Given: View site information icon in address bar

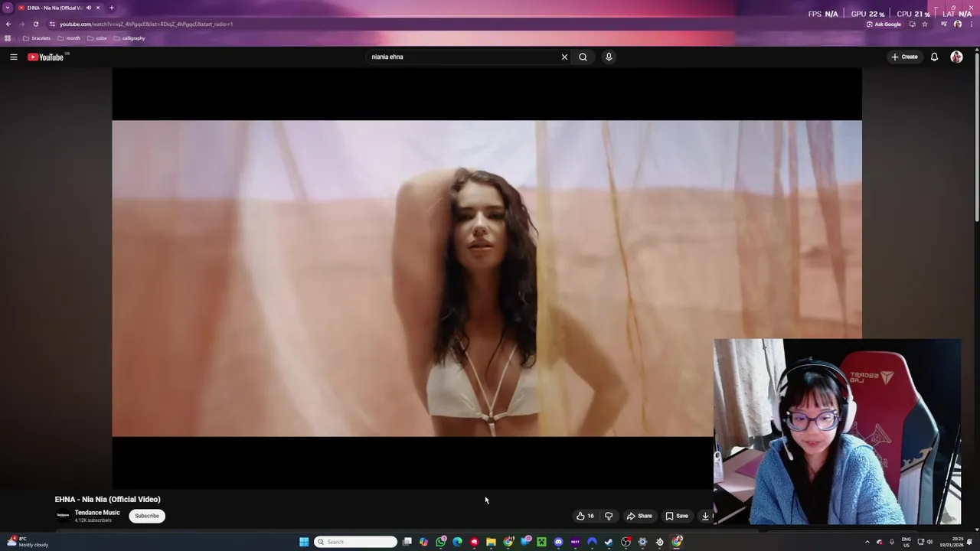Looking at the screenshot, I should coord(52,24).
